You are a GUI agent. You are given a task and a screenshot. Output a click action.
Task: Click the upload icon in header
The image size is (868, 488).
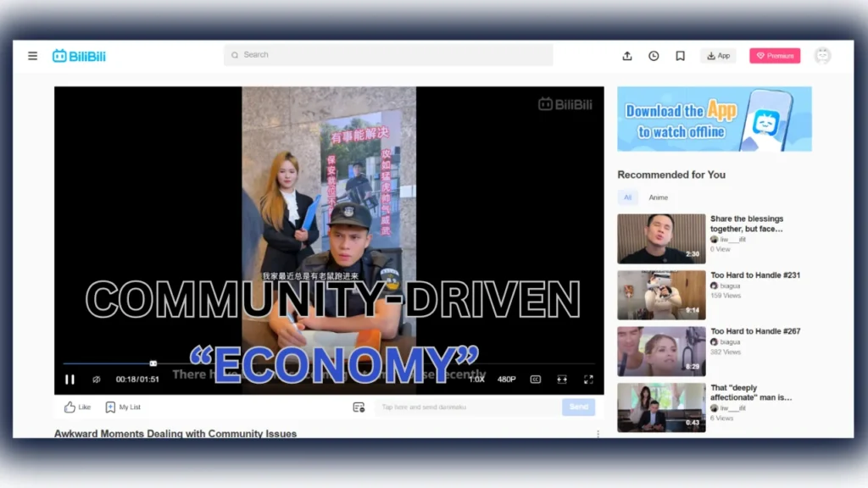tap(627, 56)
